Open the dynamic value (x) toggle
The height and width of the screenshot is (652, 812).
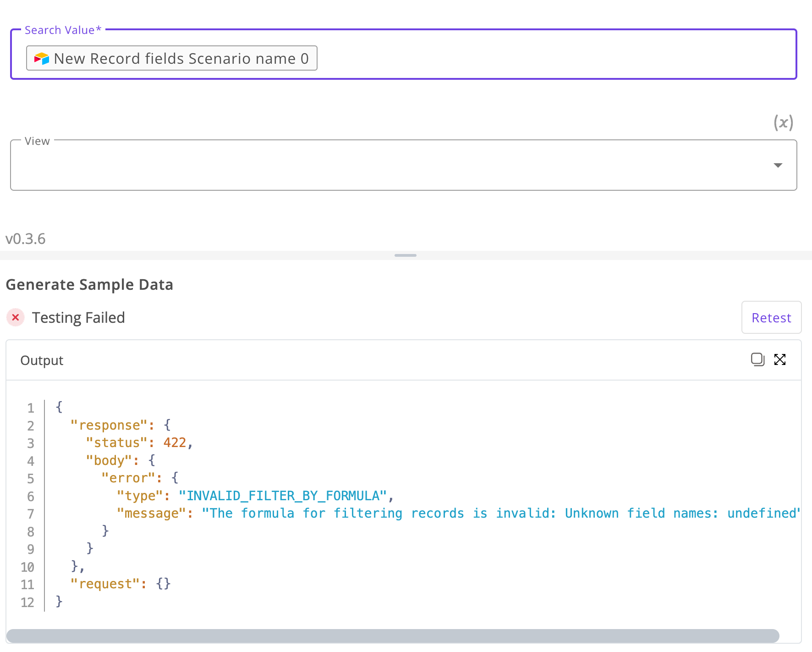click(x=783, y=122)
